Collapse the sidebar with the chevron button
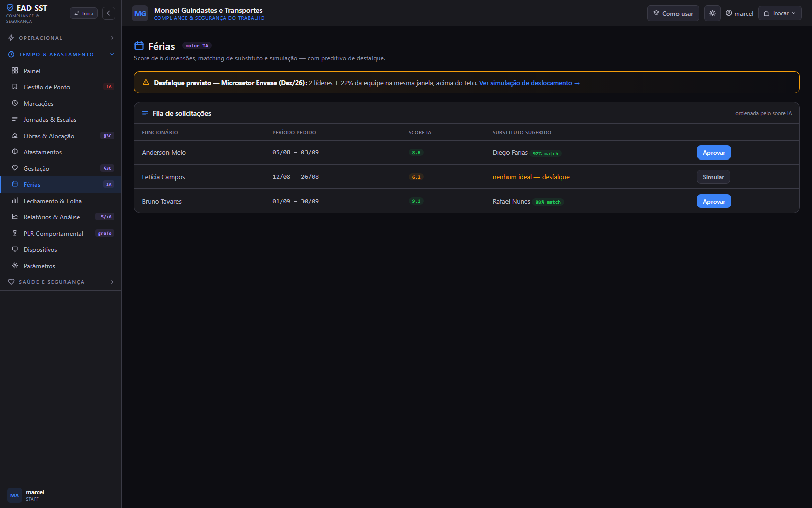This screenshot has height=508, width=812. point(109,13)
